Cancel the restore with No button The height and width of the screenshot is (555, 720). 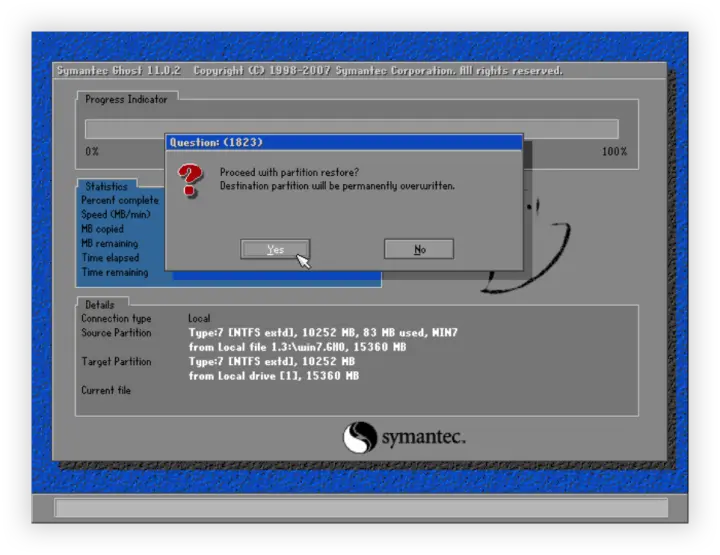click(x=419, y=249)
